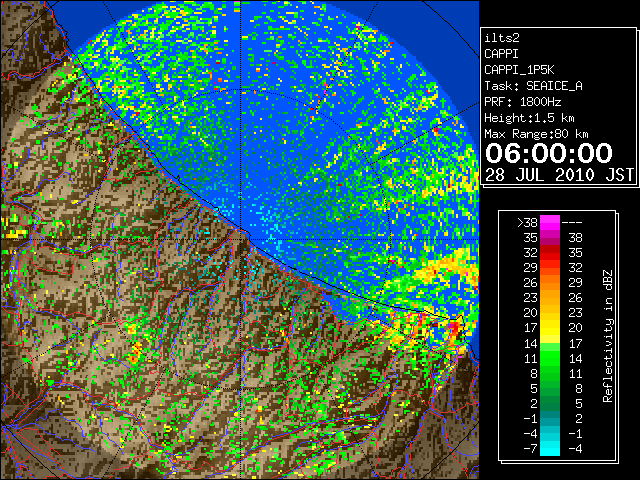Click the orange 26–29 dBZ color band
The height and width of the screenshot is (480, 640).
click(550, 283)
